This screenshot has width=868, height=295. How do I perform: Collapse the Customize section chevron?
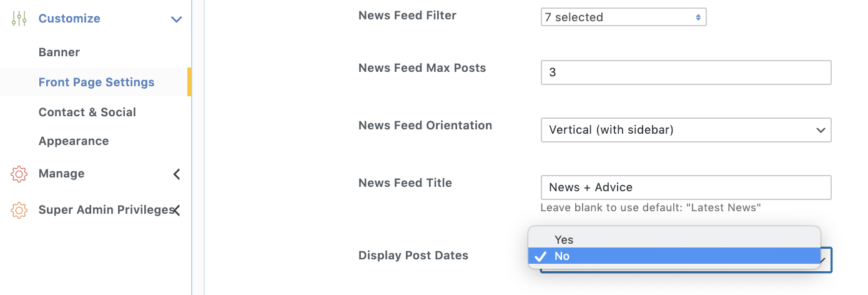(177, 19)
